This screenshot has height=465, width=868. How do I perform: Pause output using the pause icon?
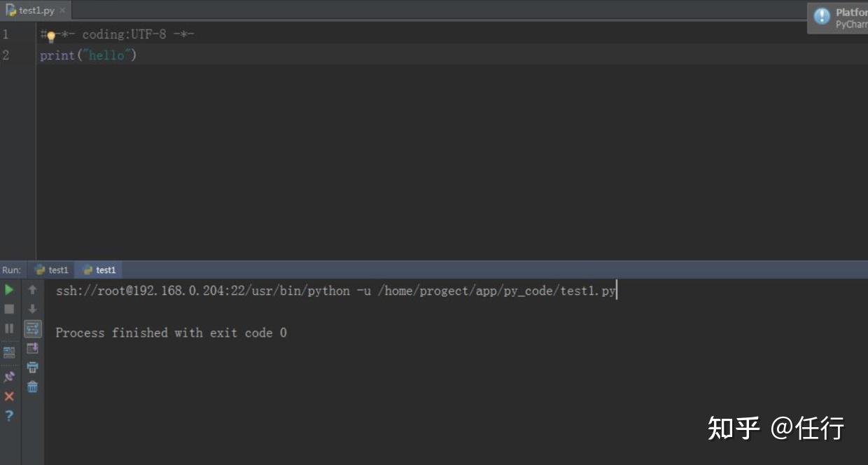[x=9, y=328]
